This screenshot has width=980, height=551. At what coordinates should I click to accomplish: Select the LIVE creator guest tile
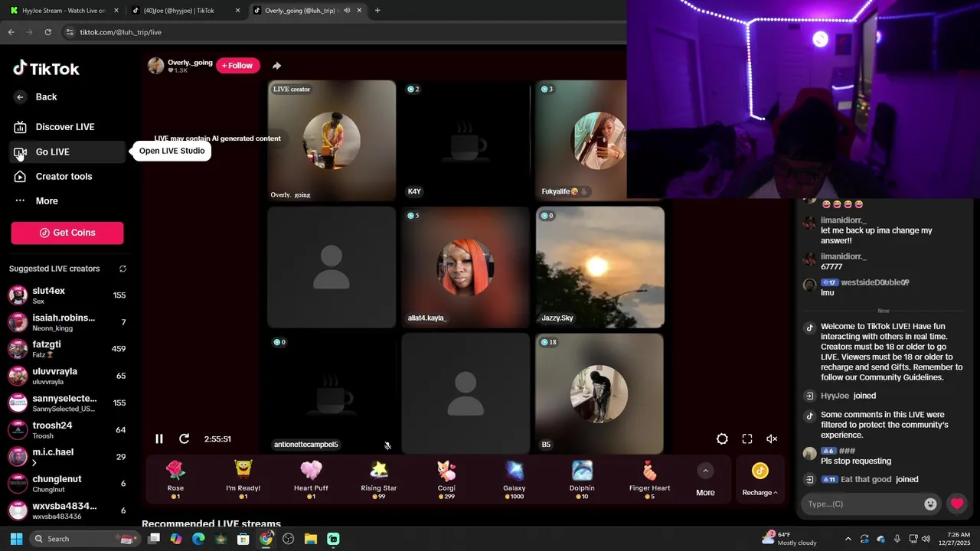click(332, 141)
